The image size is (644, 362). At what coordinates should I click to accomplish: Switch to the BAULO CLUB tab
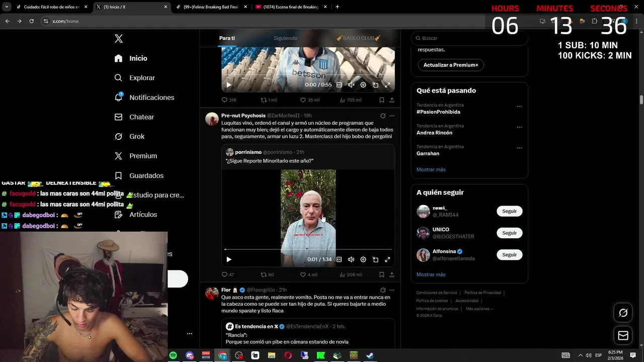click(x=358, y=38)
